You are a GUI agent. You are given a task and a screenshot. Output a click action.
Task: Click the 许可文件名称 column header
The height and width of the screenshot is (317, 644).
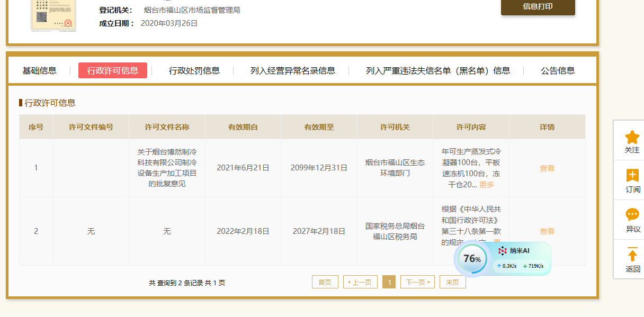click(167, 127)
